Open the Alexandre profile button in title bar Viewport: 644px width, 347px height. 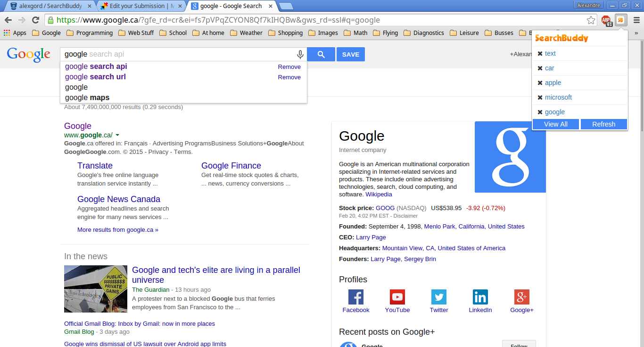pyautogui.click(x=588, y=5)
